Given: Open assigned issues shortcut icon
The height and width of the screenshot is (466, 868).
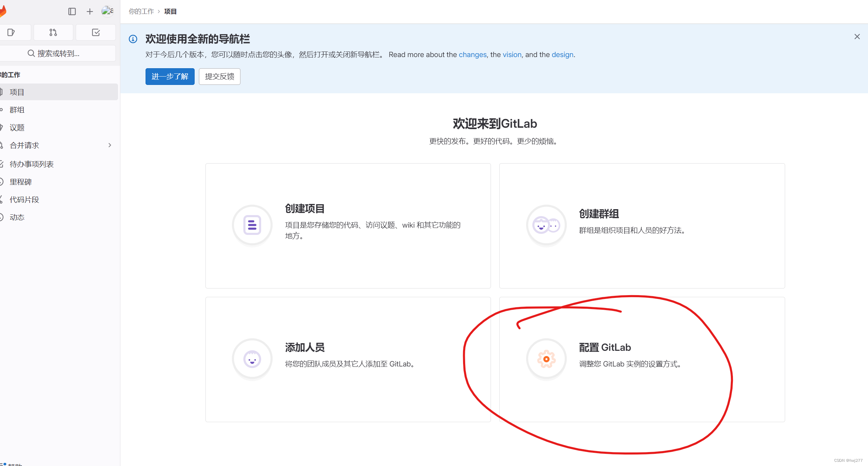Looking at the screenshot, I should click(x=11, y=32).
